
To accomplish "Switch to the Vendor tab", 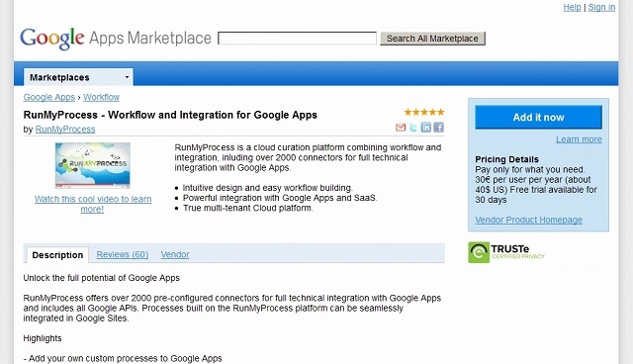I will 175,254.
